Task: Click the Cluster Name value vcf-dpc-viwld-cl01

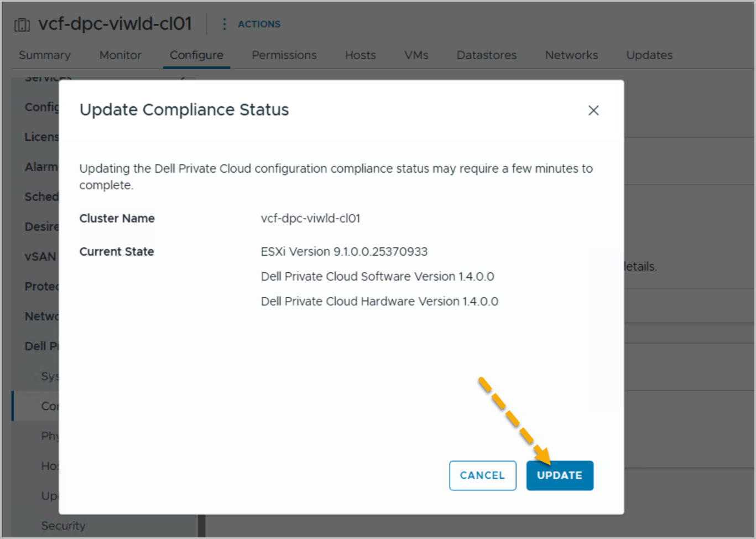Action: coord(310,219)
